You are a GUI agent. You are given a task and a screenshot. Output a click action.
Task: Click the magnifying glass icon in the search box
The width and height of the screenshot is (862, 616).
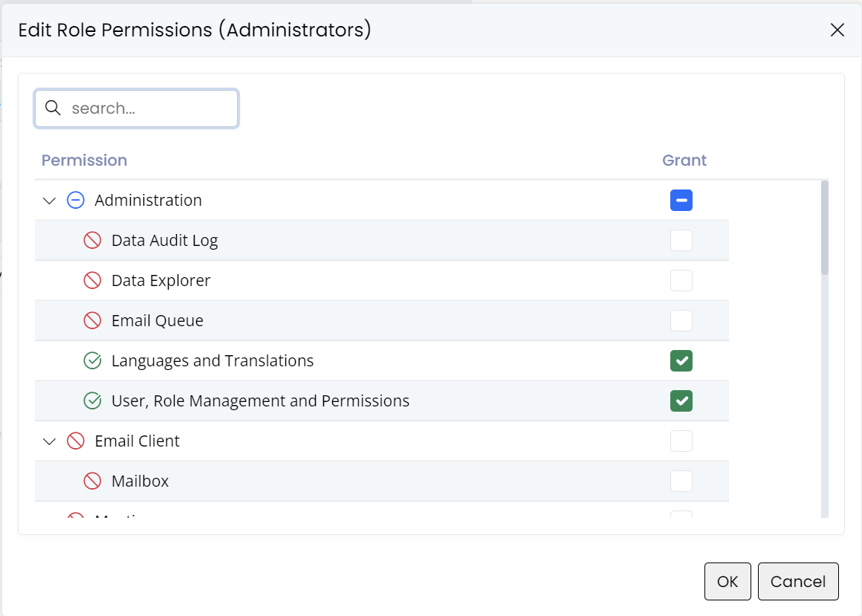click(52, 108)
